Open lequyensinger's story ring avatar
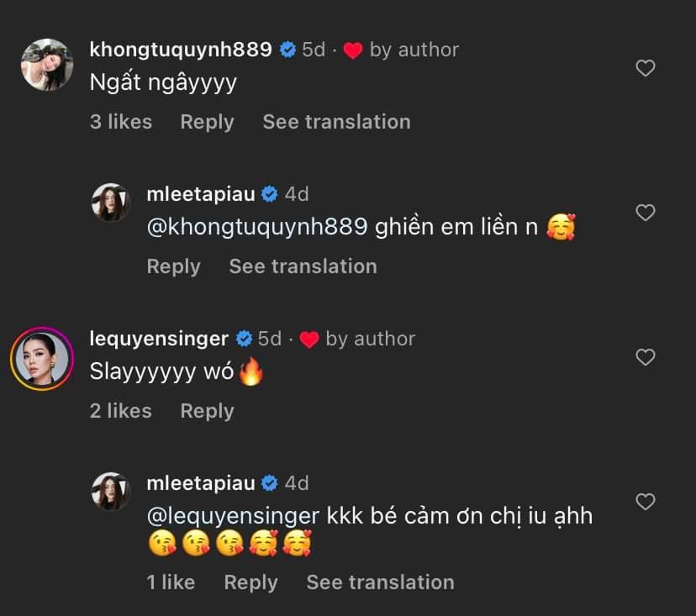The height and width of the screenshot is (616, 696). pos(39,355)
